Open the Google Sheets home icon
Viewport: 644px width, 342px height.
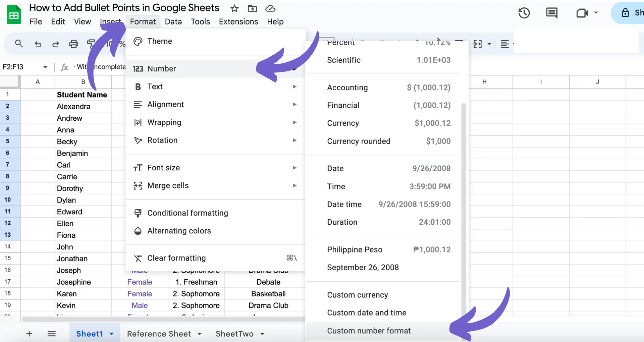(x=14, y=15)
